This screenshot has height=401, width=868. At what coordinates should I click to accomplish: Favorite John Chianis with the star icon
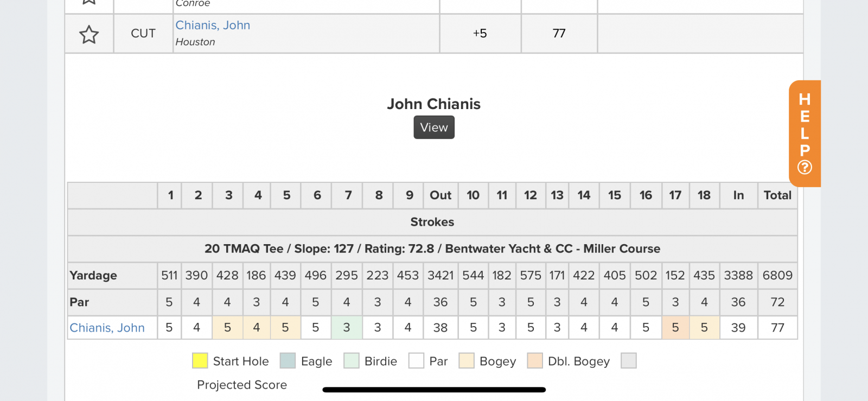point(89,34)
